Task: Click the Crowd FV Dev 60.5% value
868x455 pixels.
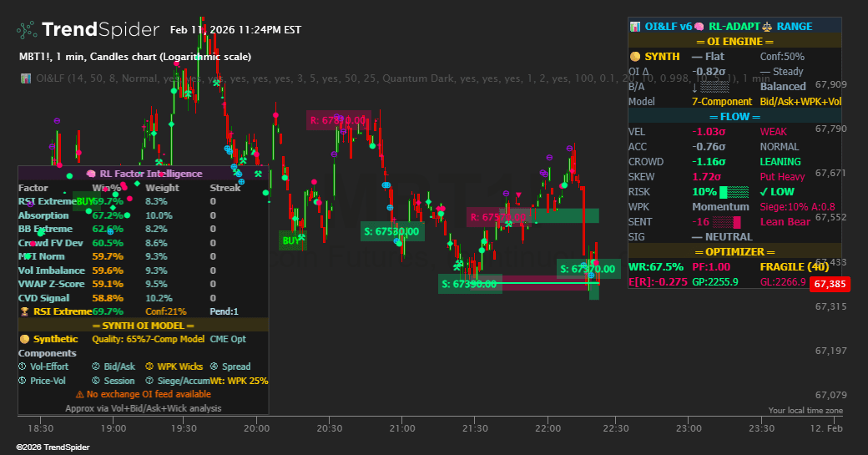Action: (108, 243)
